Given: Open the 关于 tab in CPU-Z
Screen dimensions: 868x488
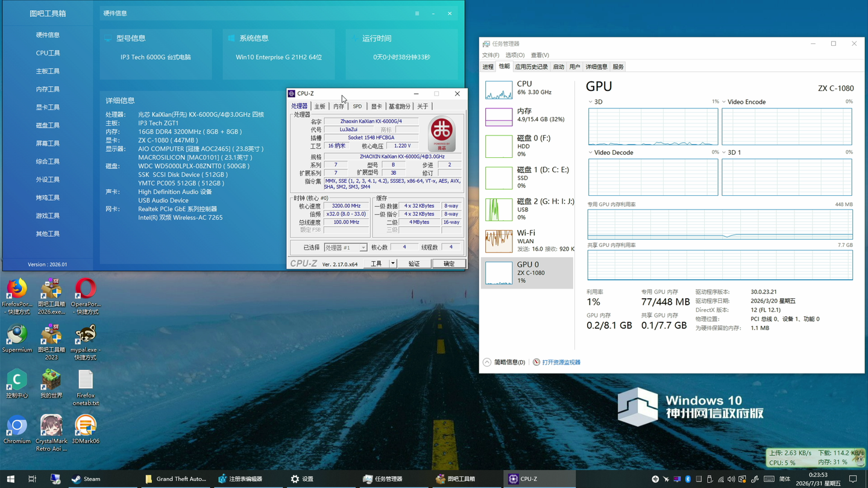Looking at the screenshot, I should click(x=423, y=107).
